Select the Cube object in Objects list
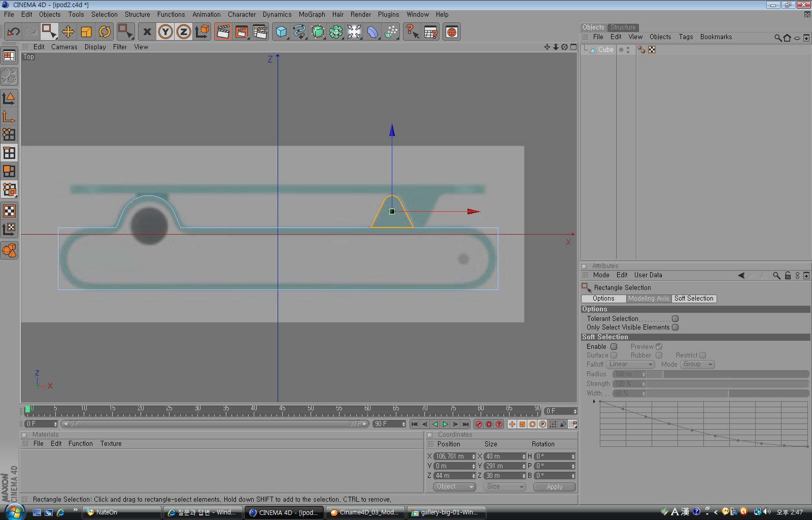 pyautogui.click(x=605, y=50)
